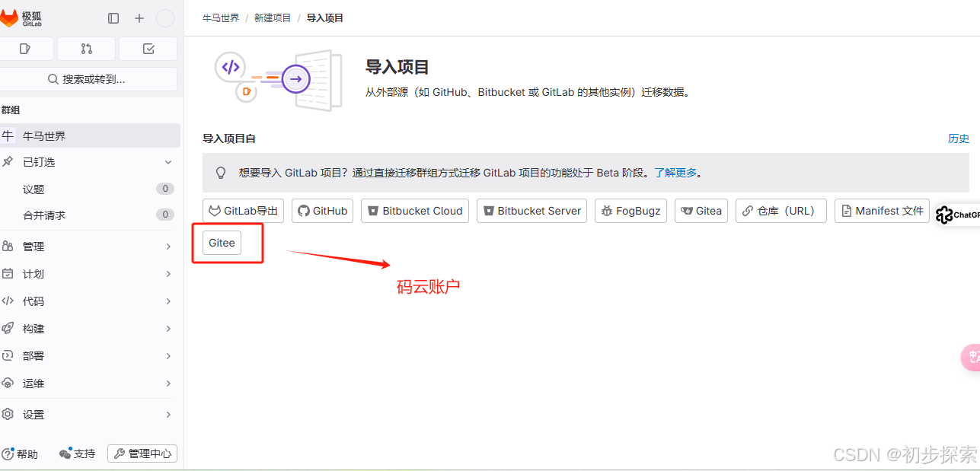
Task: Click the 导入项目 breadcrumb
Action: pos(325,18)
